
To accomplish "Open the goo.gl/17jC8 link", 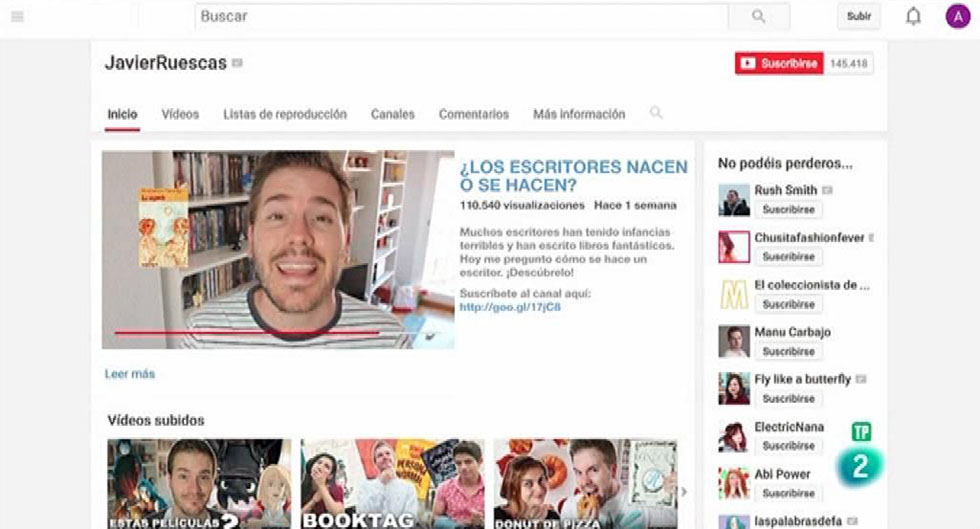I will [510, 307].
